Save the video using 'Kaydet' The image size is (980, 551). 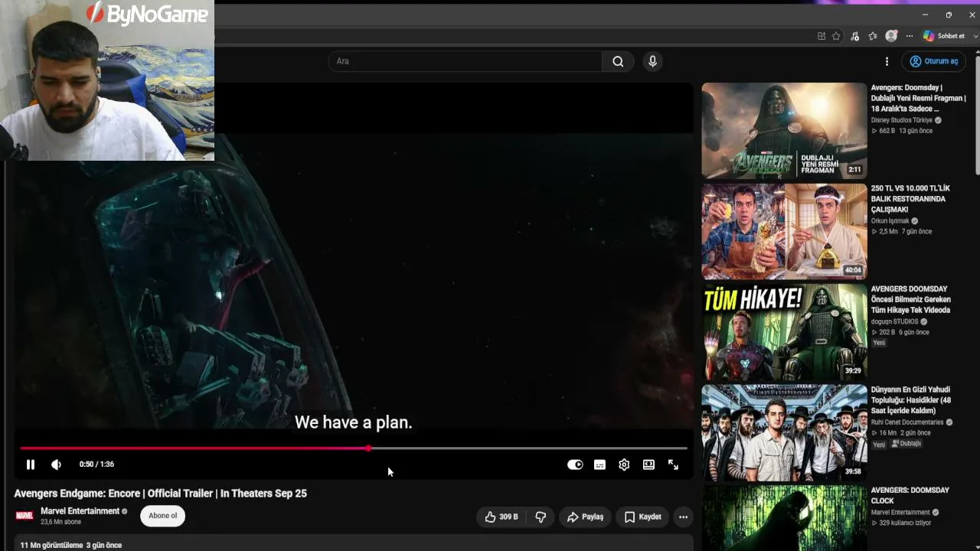tap(642, 517)
